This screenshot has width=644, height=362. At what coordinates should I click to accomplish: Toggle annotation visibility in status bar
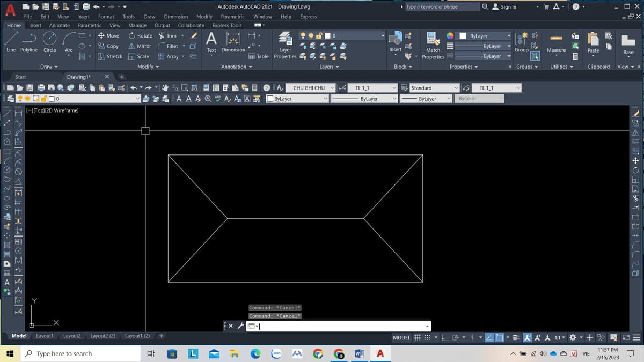click(527, 338)
